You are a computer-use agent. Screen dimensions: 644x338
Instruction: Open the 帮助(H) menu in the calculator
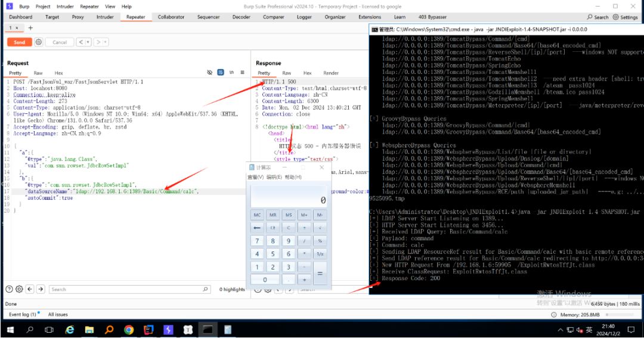[293, 177]
